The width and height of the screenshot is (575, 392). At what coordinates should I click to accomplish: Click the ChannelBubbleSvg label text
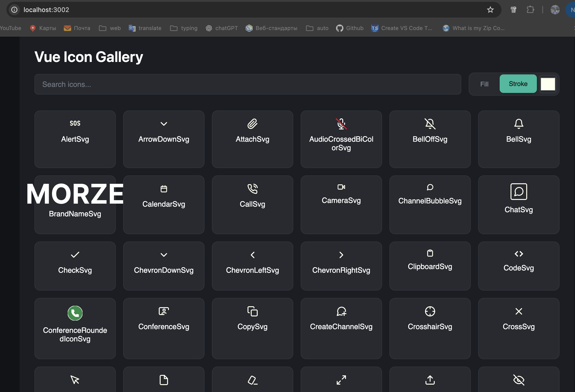point(430,201)
